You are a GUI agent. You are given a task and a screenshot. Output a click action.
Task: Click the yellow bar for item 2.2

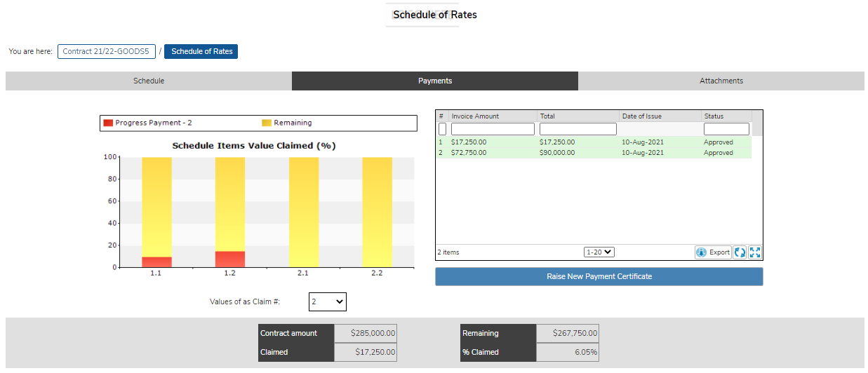(377, 212)
